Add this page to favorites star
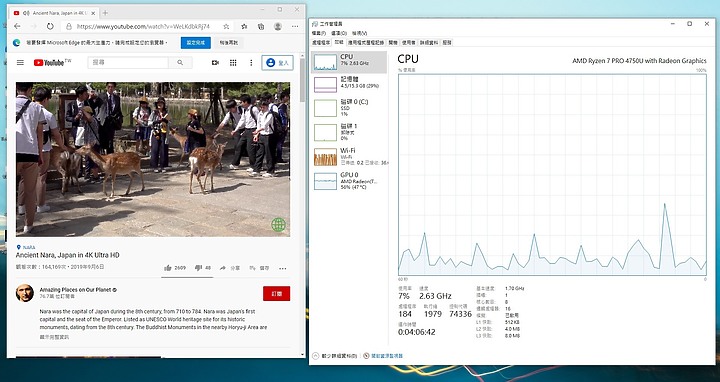This screenshot has height=382, width=720. 226,27
